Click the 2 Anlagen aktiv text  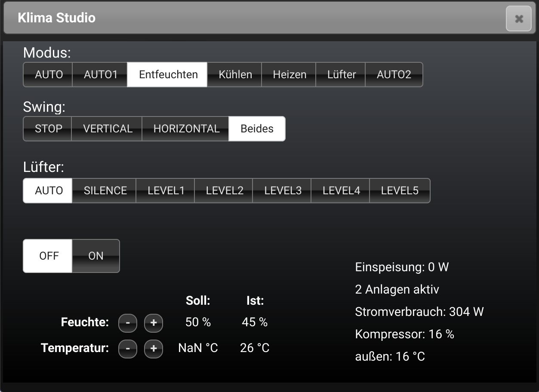tap(397, 289)
